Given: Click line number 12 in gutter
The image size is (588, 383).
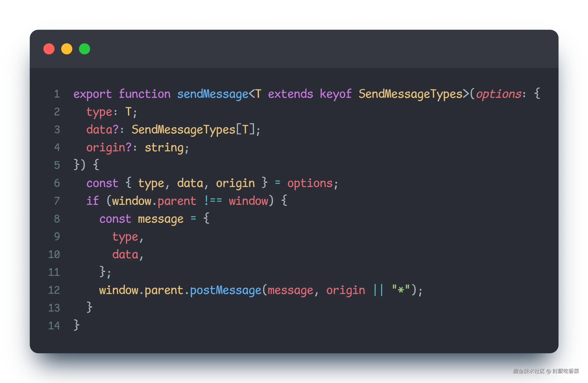Looking at the screenshot, I should [54, 290].
